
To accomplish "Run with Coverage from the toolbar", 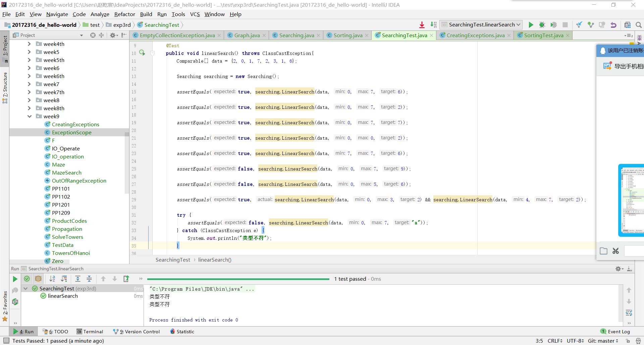I will pyautogui.click(x=553, y=25).
